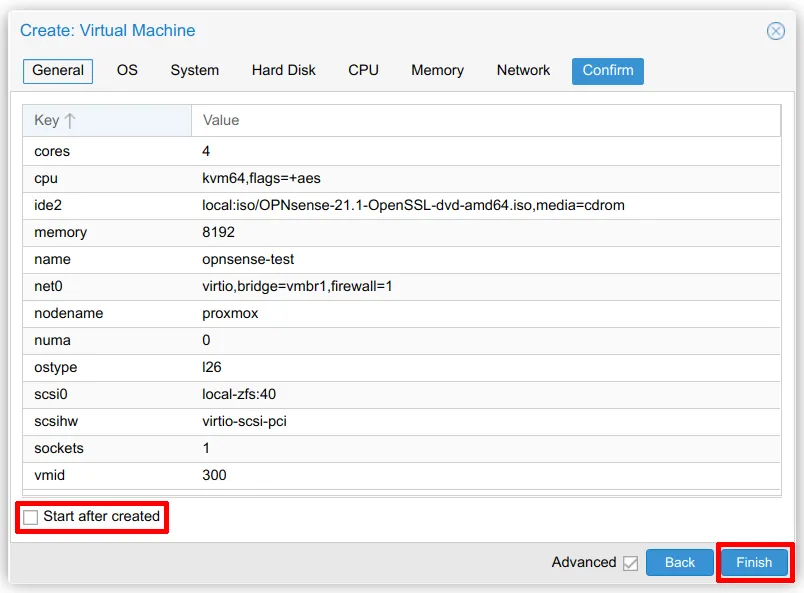Switch to the General tab
This screenshot has width=804, height=593.
58,71
